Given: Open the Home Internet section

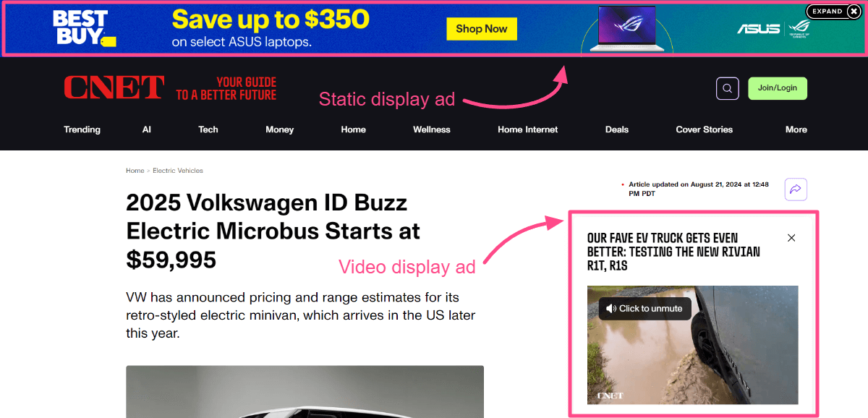Looking at the screenshot, I should (528, 129).
